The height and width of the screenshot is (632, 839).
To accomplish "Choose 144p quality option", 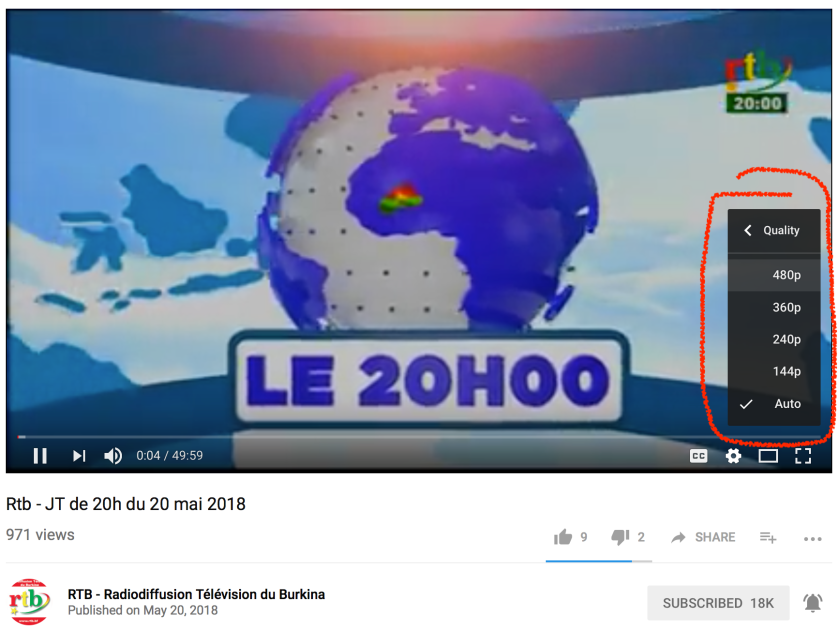I will [x=774, y=371].
